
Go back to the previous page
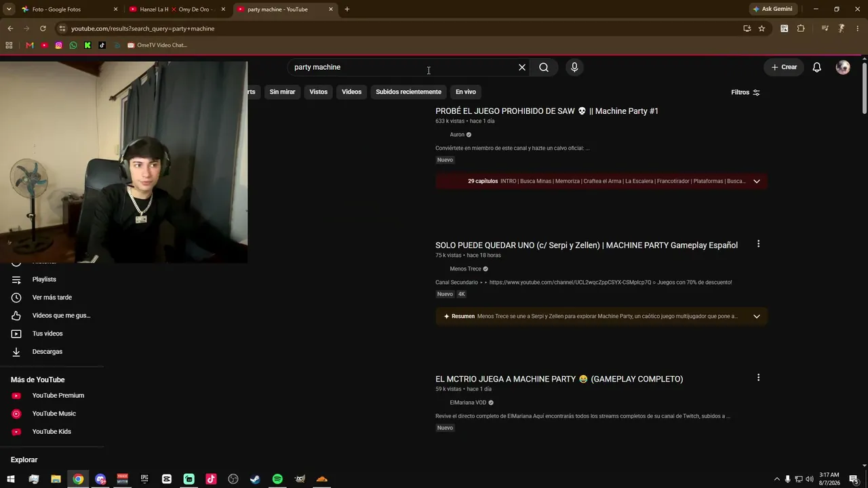tap(10, 28)
